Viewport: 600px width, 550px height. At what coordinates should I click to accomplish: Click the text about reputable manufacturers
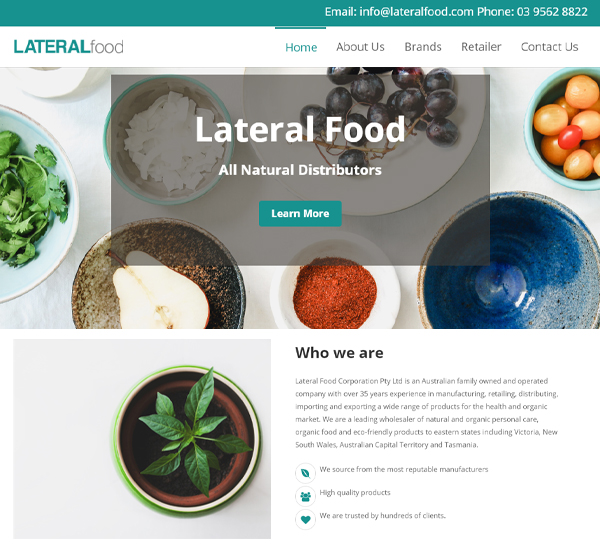coord(404,469)
